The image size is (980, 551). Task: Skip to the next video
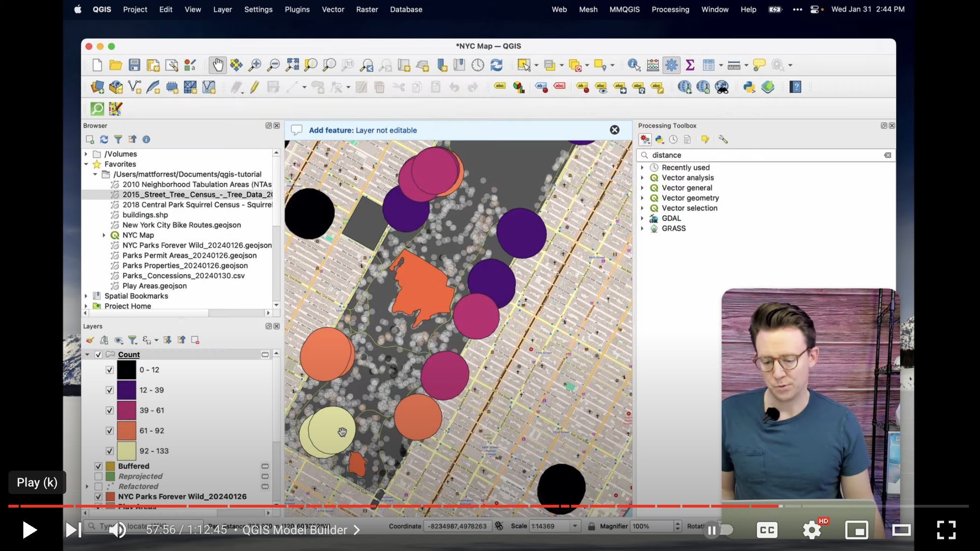74,530
